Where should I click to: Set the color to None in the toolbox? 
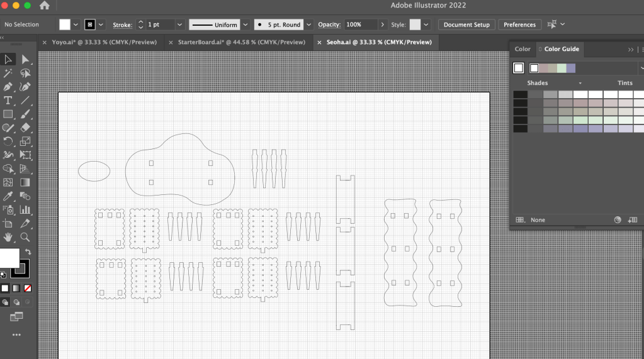click(28, 288)
